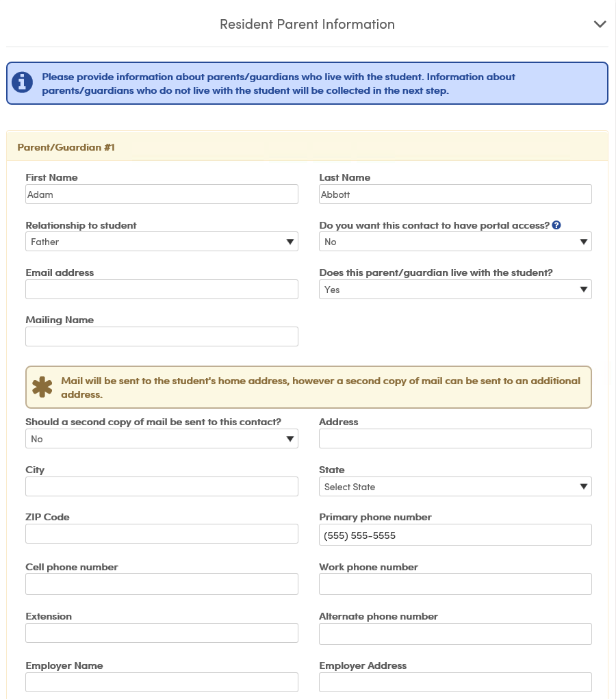Image resolution: width=616 pixels, height=699 pixels.
Task: Click the blue info icon in the notice banner
Action: click(22, 82)
